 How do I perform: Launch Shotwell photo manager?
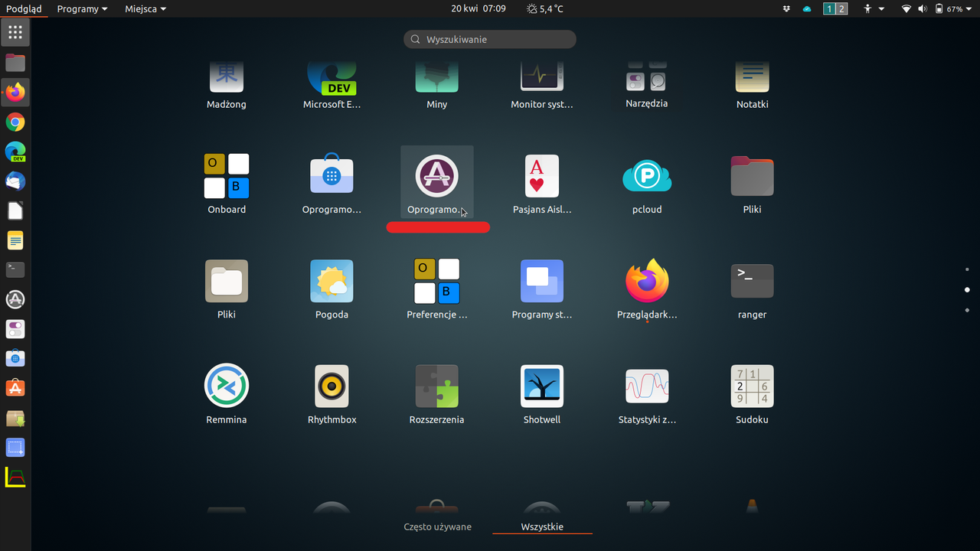point(542,394)
